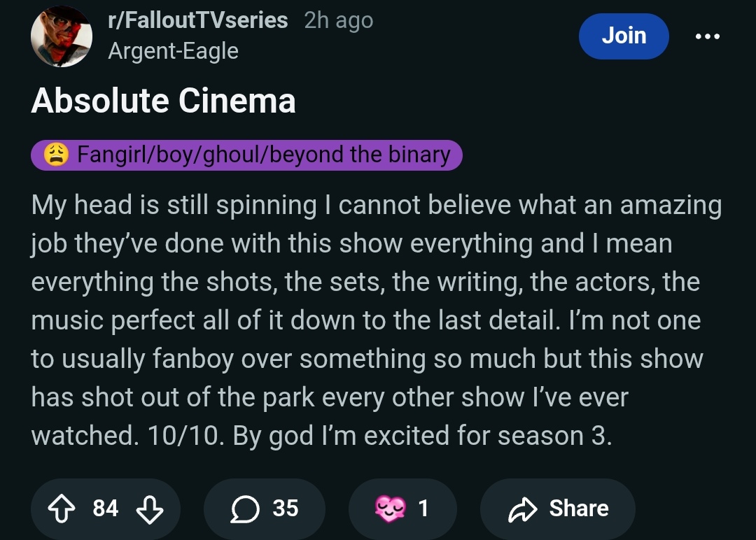Click the Share arrow icon

pos(519,509)
